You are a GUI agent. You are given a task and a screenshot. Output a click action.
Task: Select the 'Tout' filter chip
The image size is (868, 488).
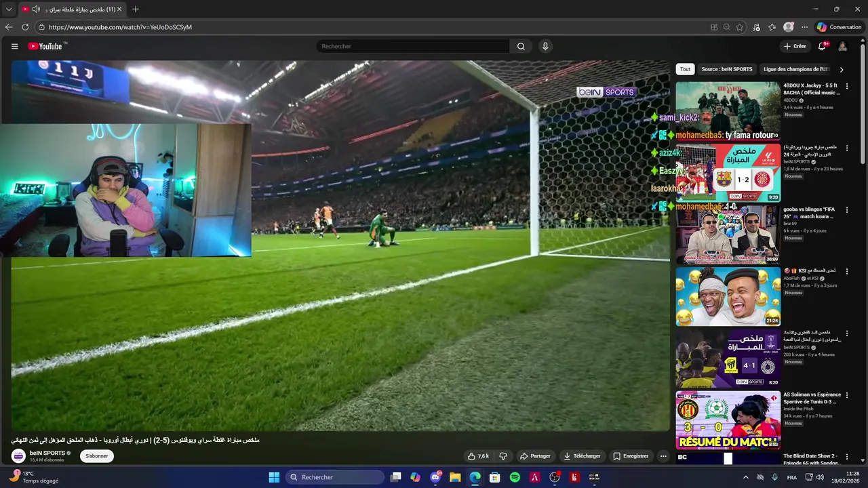(685, 69)
